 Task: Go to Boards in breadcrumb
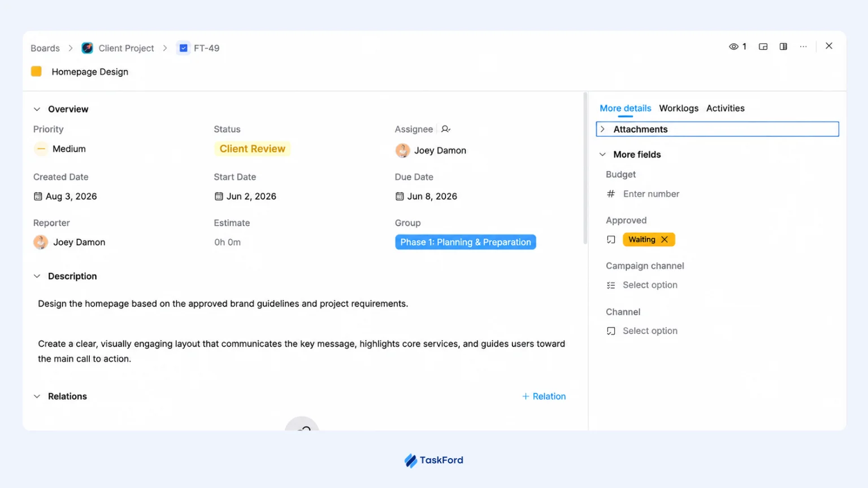point(45,48)
